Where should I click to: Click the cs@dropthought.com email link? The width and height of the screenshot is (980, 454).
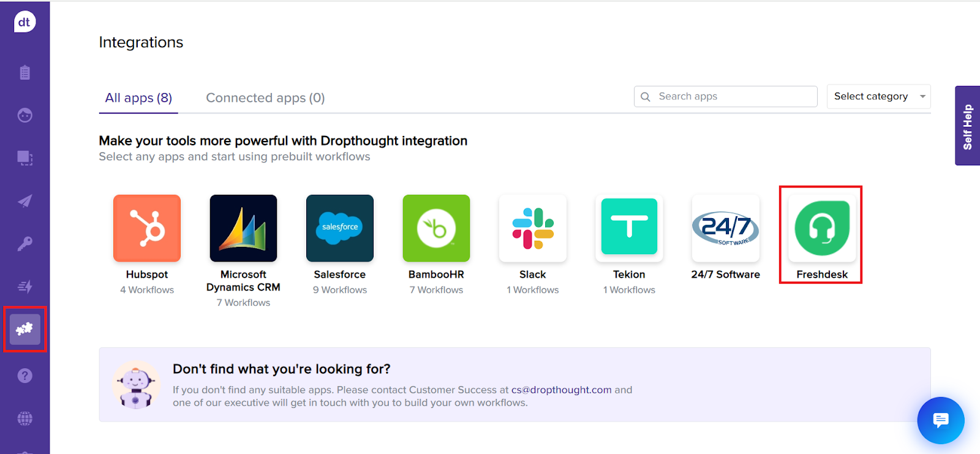click(561, 390)
